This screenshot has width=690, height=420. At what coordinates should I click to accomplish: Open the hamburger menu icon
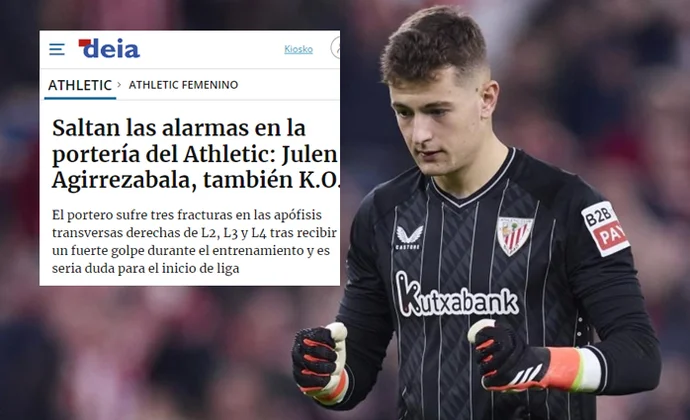(x=57, y=49)
